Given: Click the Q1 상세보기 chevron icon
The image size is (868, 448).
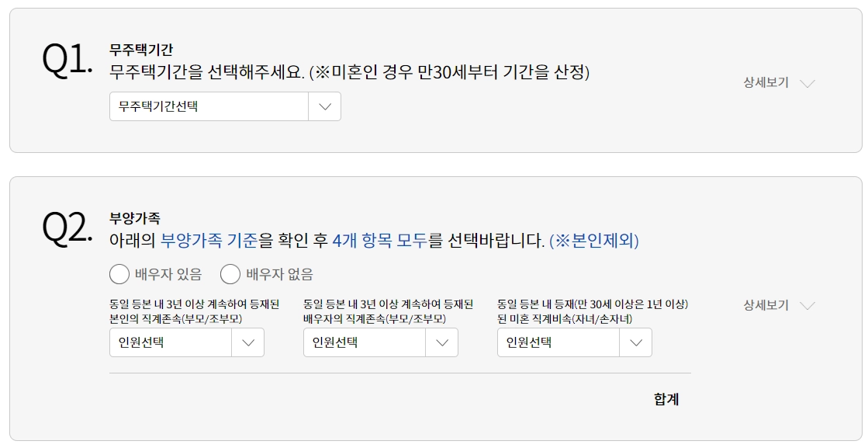Looking at the screenshot, I should [807, 83].
